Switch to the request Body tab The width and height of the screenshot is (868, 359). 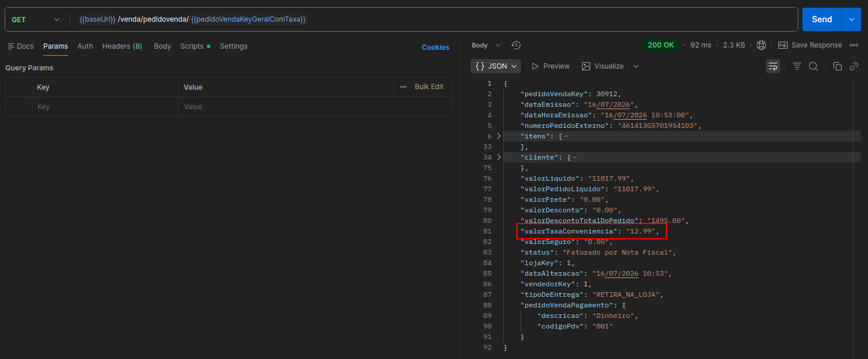coord(162,46)
